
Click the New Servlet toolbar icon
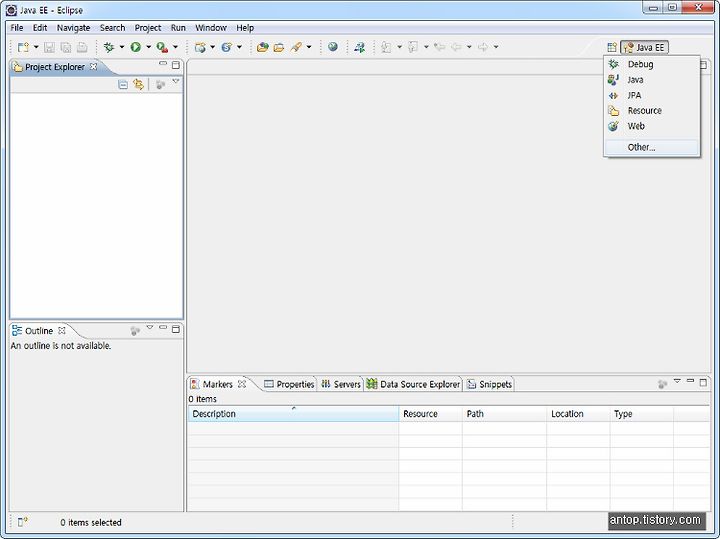pyautogui.click(x=226, y=47)
